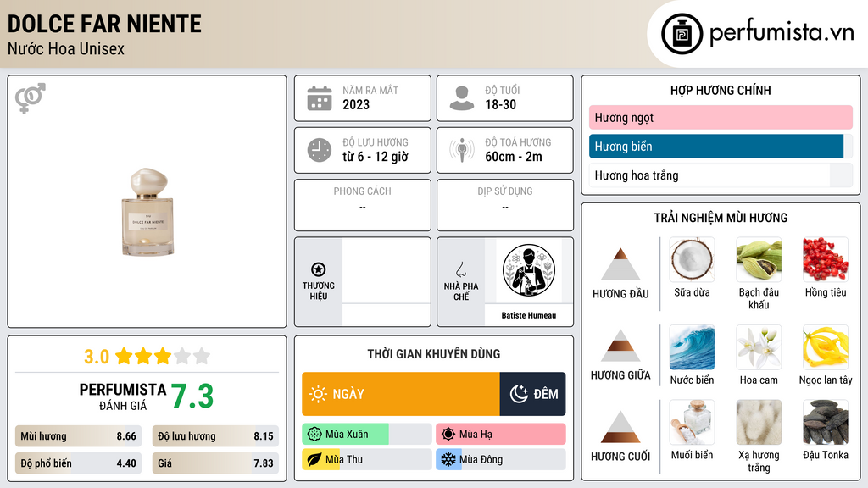Open the Xạ hương trắng white musk image

759,422
